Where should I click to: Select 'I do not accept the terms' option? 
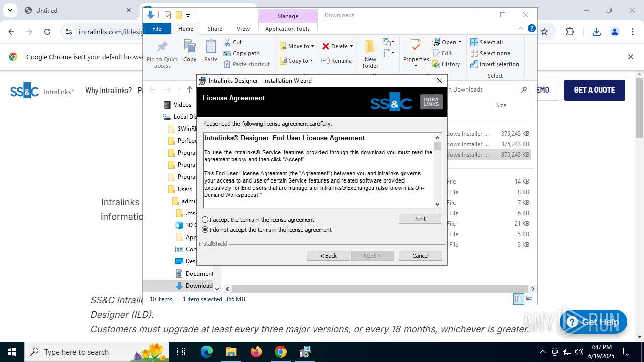205,230
